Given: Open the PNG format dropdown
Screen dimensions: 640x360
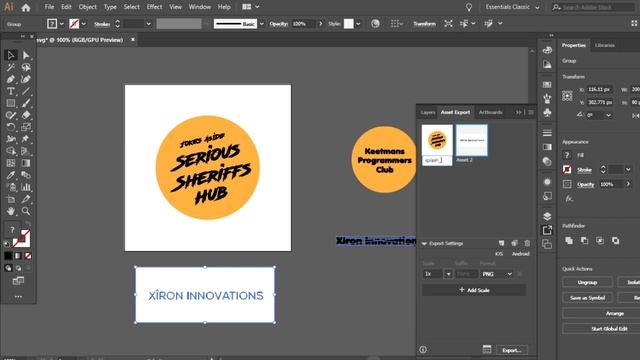Looking at the screenshot, I should [x=497, y=274].
